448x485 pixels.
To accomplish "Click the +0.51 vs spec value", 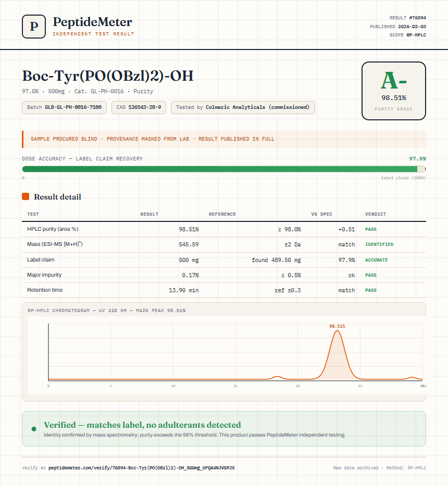I will (346, 229).
